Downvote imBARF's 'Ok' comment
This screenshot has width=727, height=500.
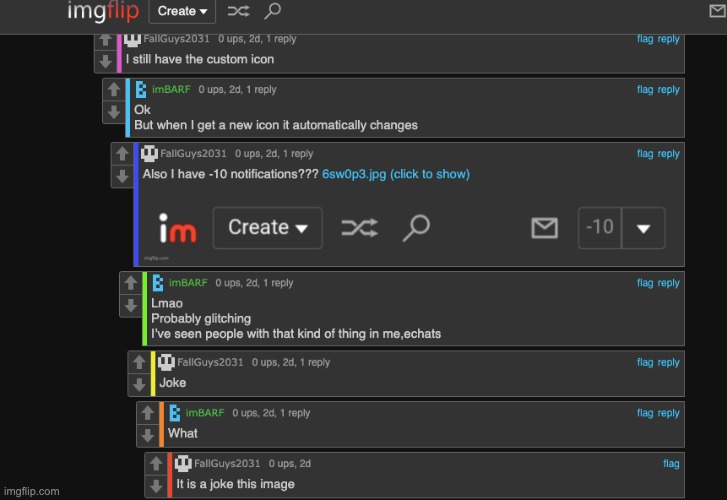(x=114, y=112)
